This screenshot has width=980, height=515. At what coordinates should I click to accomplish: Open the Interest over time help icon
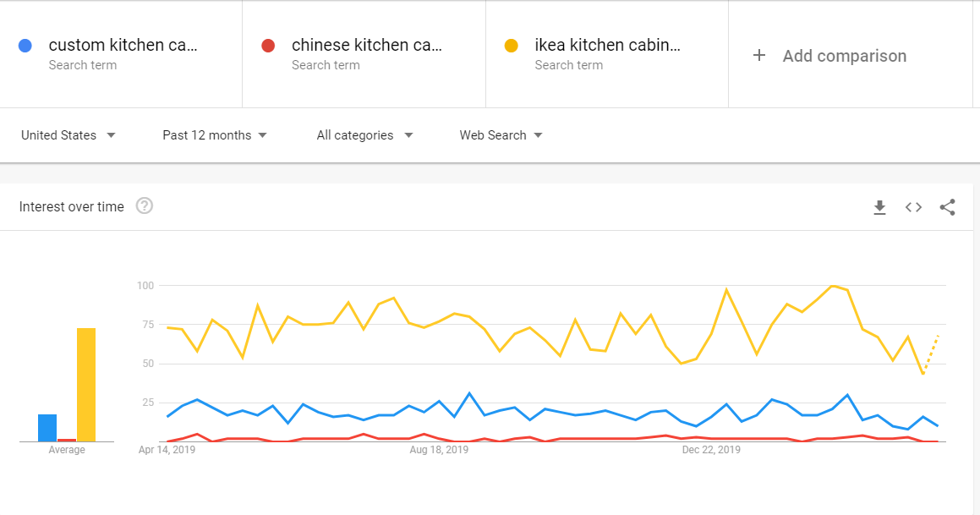tap(145, 205)
